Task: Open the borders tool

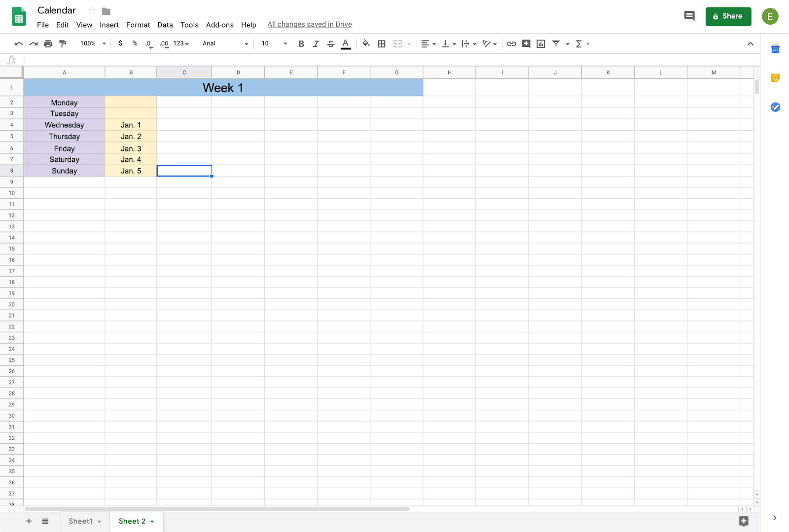Action: (382, 44)
